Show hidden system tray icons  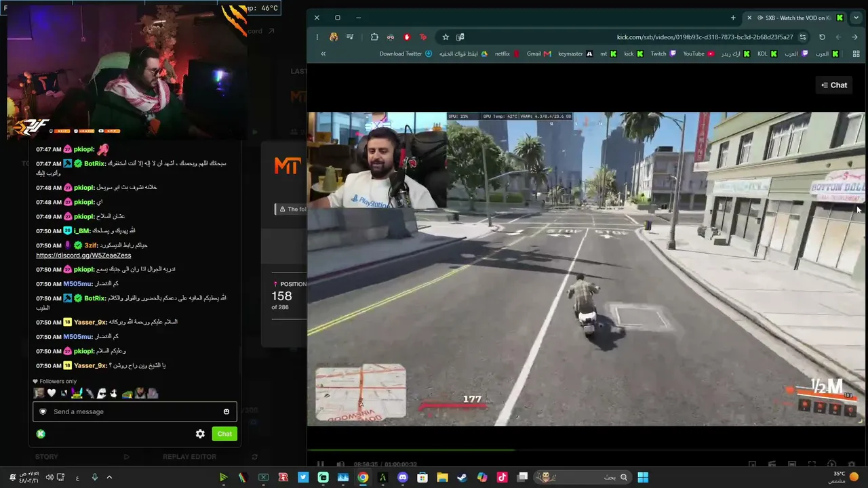[109, 477]
